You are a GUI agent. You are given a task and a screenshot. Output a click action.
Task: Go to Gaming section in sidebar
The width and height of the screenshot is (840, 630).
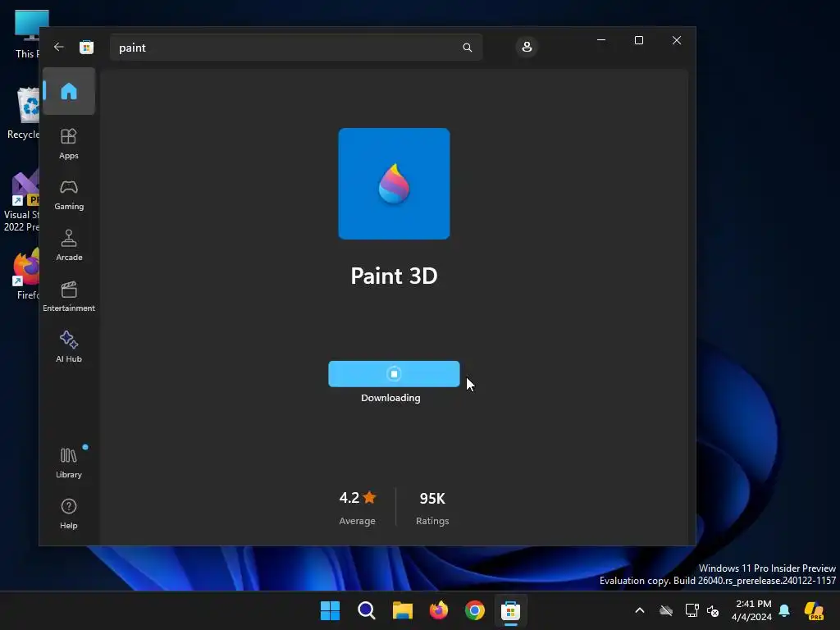click(69, 194)
